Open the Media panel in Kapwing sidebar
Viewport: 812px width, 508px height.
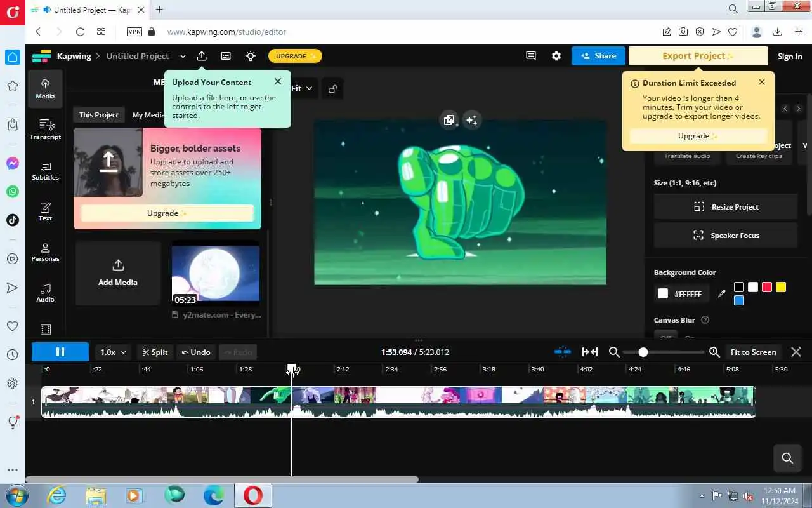[45, 89]
